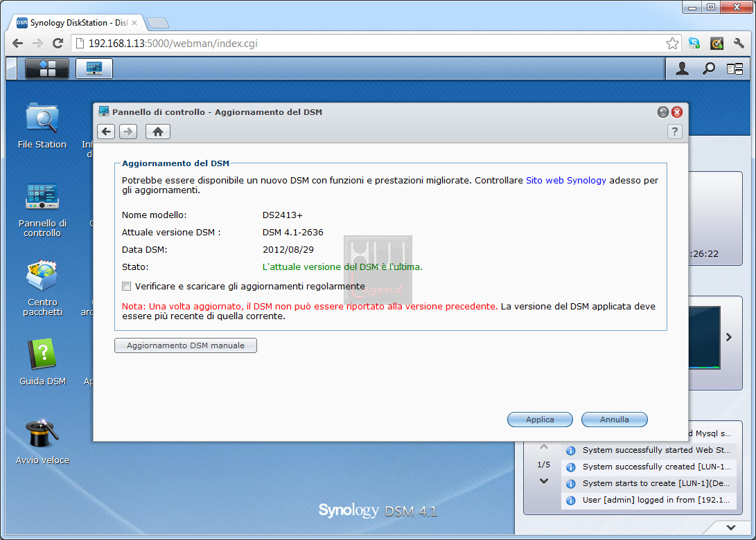The height and width of the screenshot is (540, 756).
Task: Go back in Pannello di controllo
Action: tap(106, 132)
